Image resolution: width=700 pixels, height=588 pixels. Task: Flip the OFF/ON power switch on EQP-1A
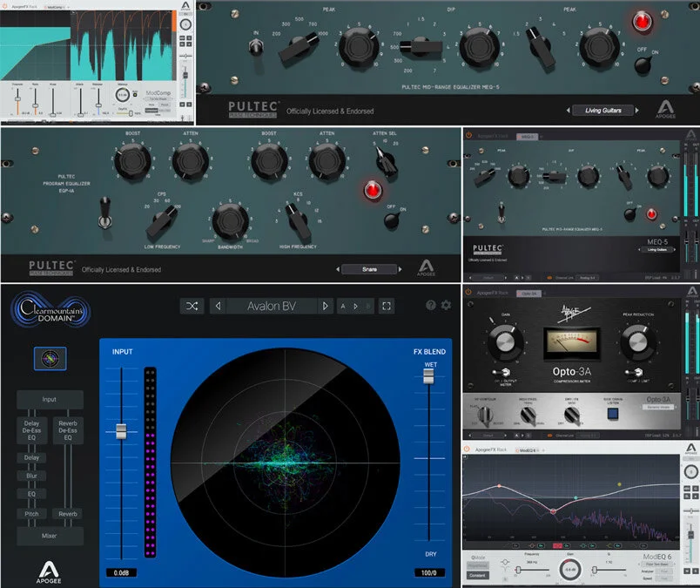392,220
